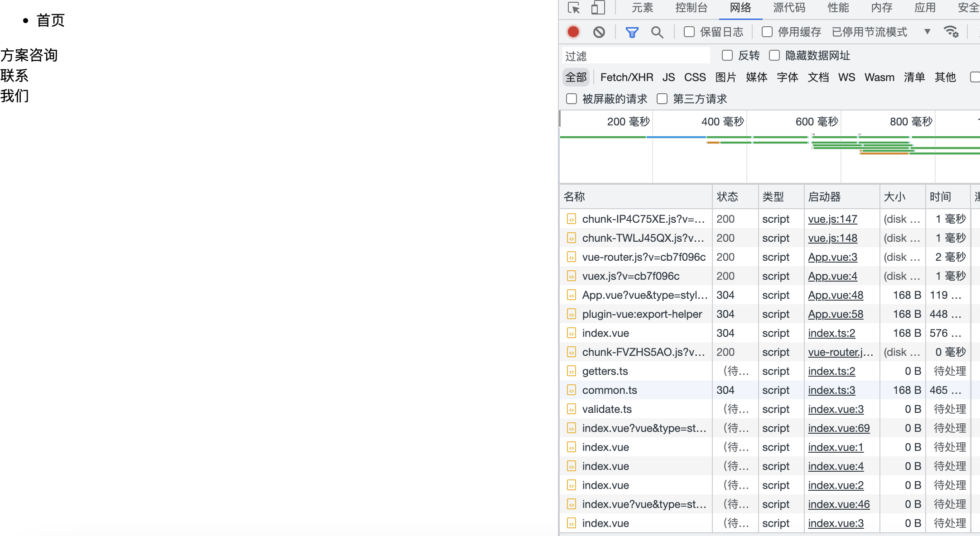The width and height of the screenshot is (980, 536).
Task: Select the 其他 filter type
Action: (x=945, y=77)
